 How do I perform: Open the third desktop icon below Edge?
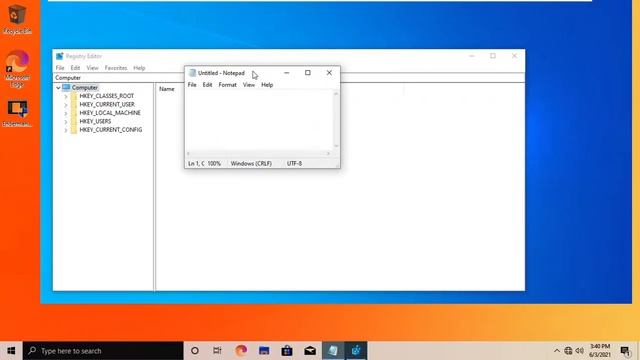pos(17,113)
